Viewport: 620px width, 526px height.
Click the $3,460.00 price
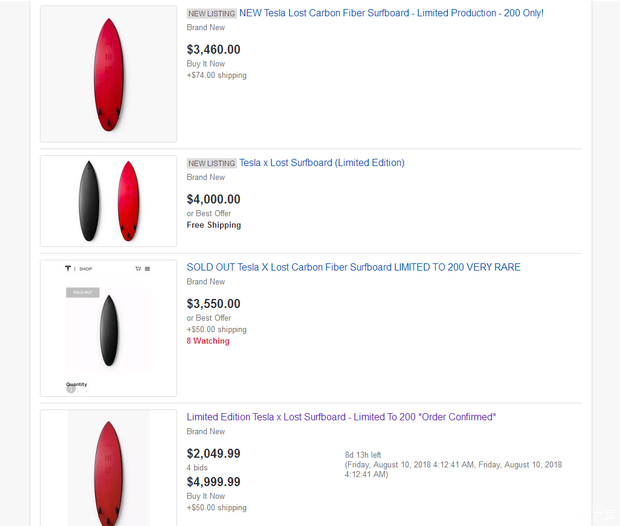[x=213, y=49]
